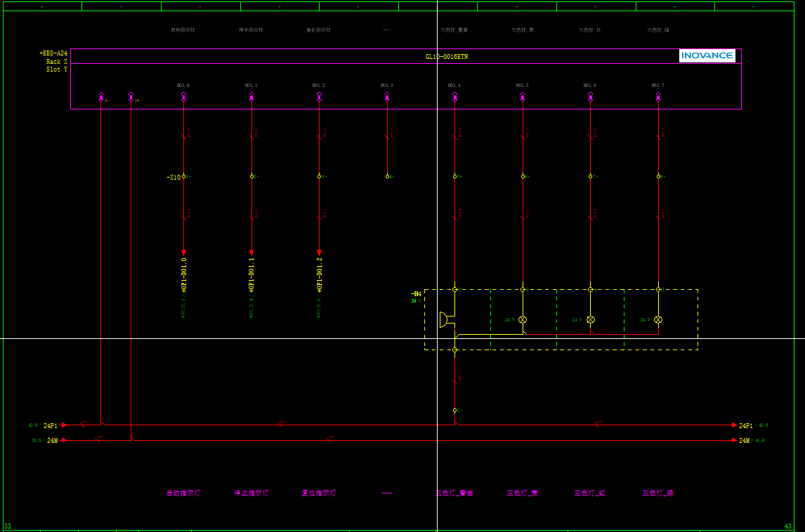Select the GL10-0016ETN module label

tap(446, 56)
